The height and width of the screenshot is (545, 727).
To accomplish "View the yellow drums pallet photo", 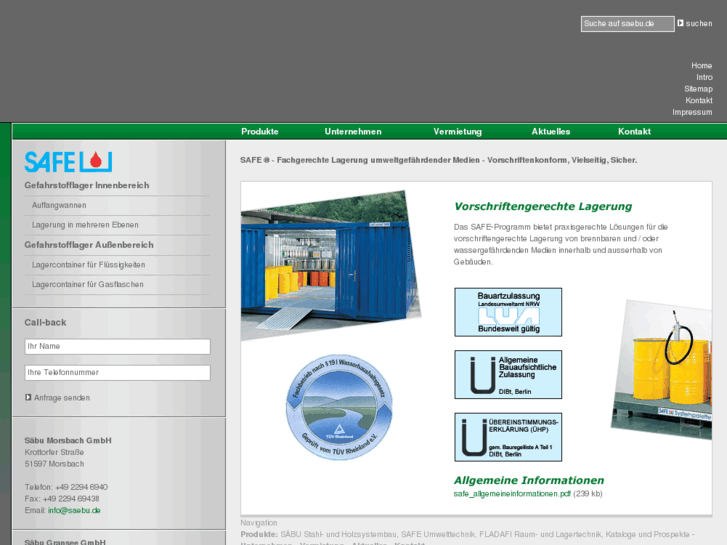I will click(x=662, y=370).
